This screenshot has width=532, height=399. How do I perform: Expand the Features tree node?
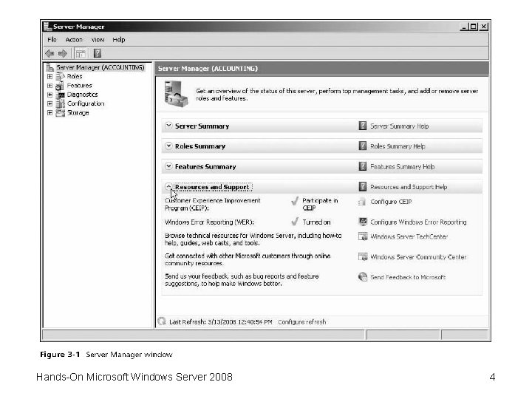click(x=50, y=86)
